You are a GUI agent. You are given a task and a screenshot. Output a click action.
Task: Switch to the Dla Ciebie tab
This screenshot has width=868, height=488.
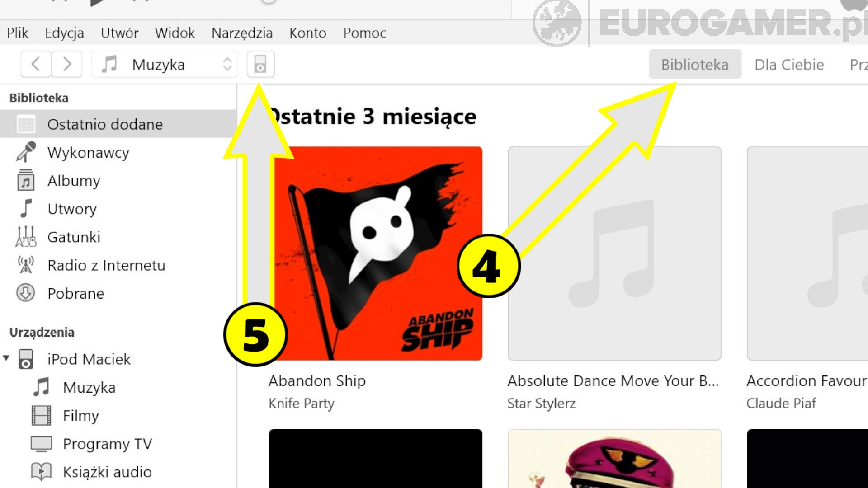[789, 64]
